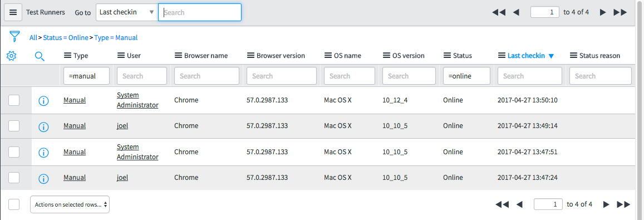Tick the select-all checkbox beside Actions dropdown
The width and height of the screenshot is (644, 220).
tap(14, 204)
